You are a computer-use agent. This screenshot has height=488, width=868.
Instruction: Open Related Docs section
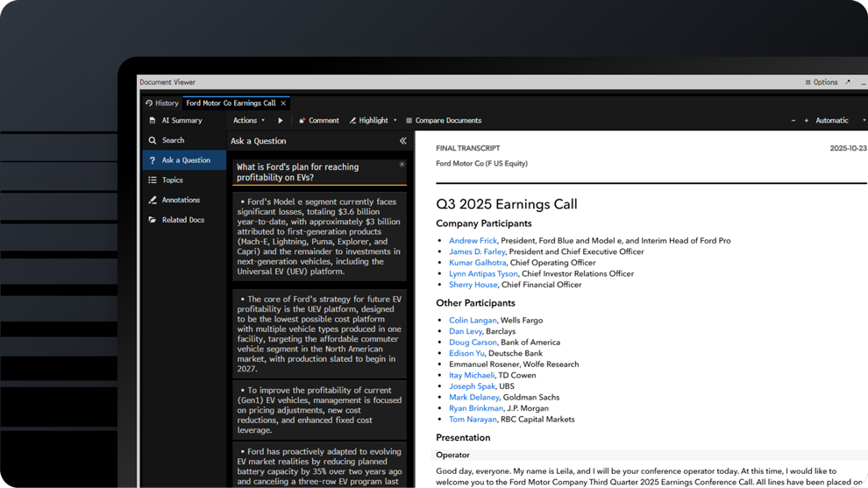[182, 220]
